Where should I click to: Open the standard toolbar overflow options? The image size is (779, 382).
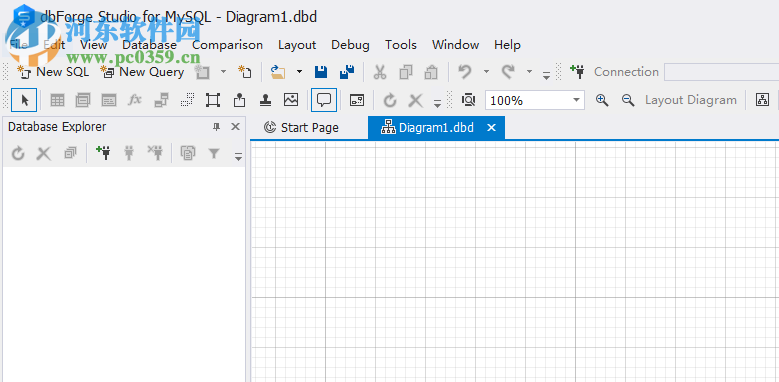point(546,76)
